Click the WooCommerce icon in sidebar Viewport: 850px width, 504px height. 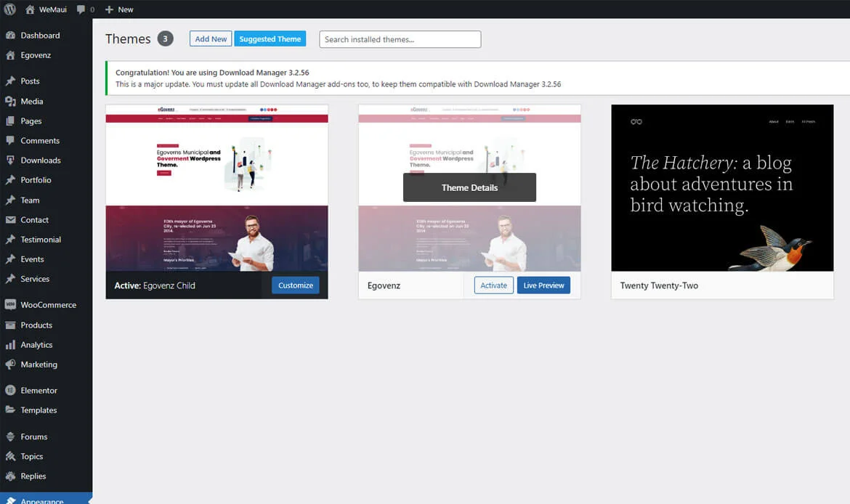click(x=10, y=305)
